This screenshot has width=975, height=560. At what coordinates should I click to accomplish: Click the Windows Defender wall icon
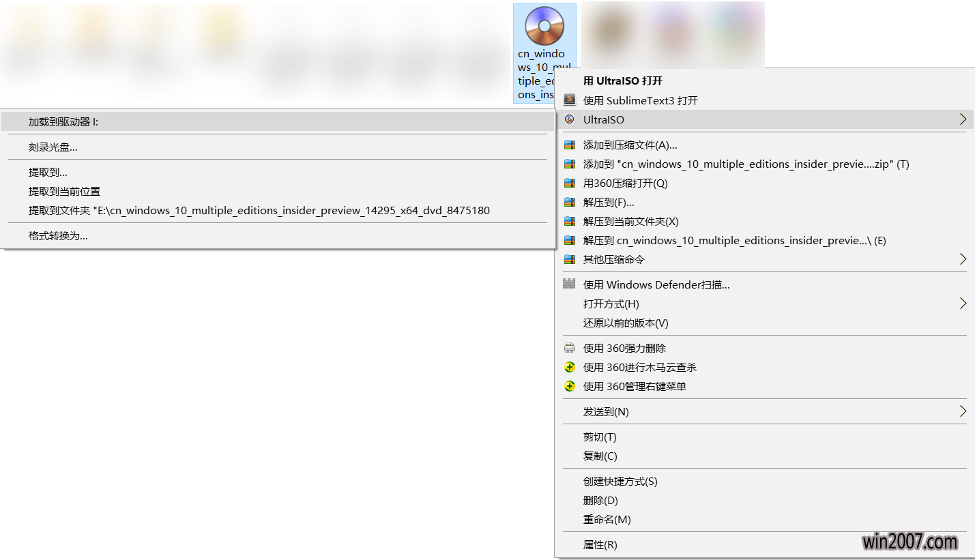tap(570, 284)
